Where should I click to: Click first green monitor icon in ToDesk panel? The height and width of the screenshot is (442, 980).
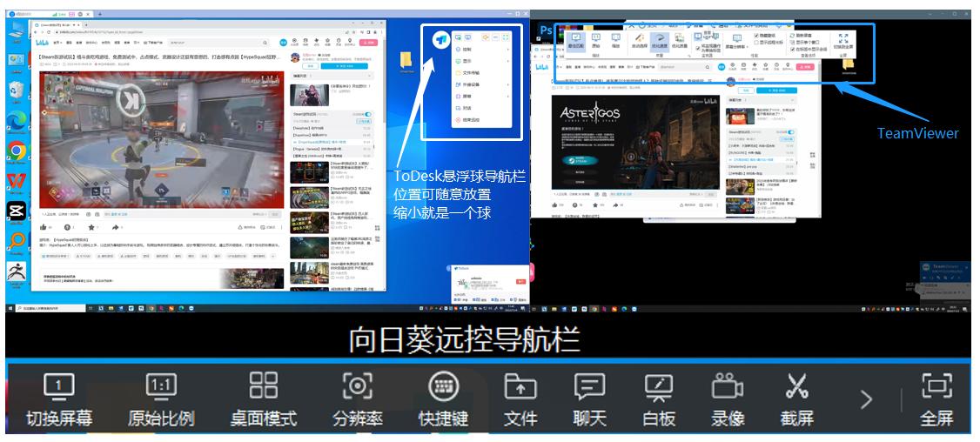[x=458, y=37]
